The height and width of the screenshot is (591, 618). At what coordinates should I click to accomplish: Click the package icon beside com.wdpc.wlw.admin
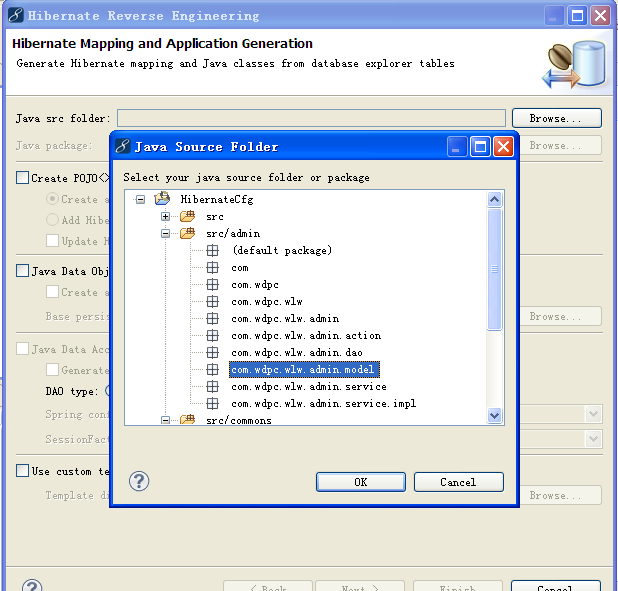(x=212, y=319)
